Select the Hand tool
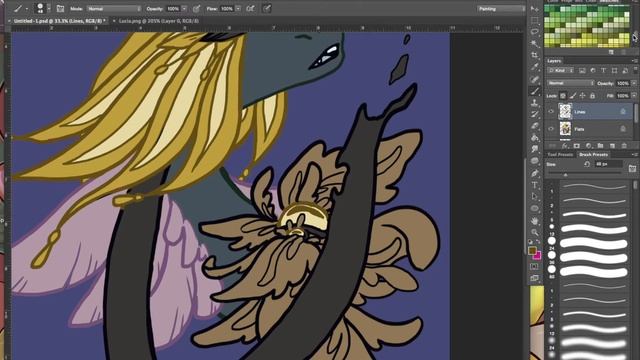Image resolution: width=640 pixels, height=360 pixels. coord(534,221)
